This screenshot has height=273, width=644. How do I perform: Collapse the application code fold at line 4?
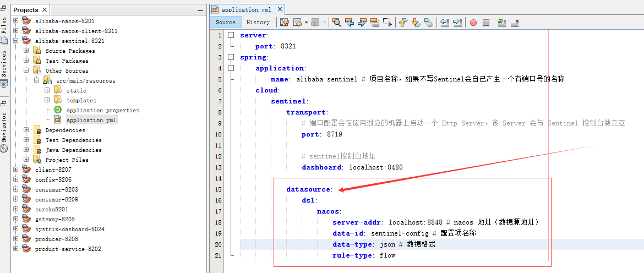click(231, 68)
